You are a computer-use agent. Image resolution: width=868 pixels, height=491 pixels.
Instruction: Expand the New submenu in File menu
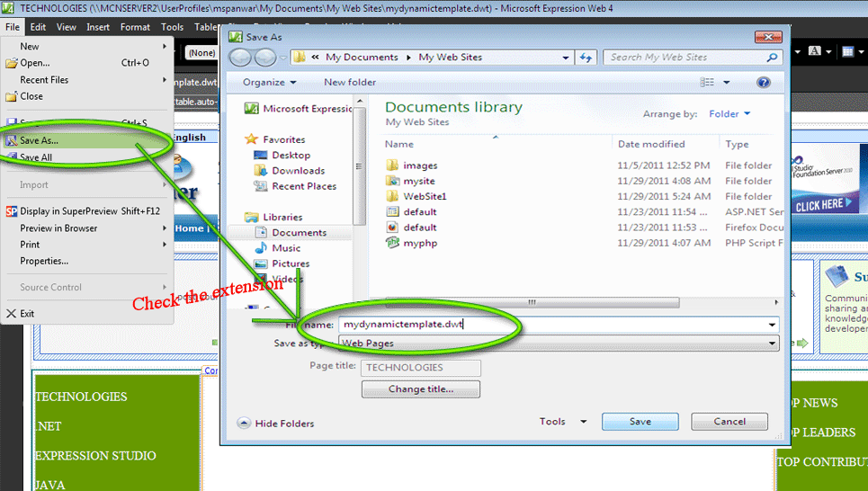[x=165, y=47]
